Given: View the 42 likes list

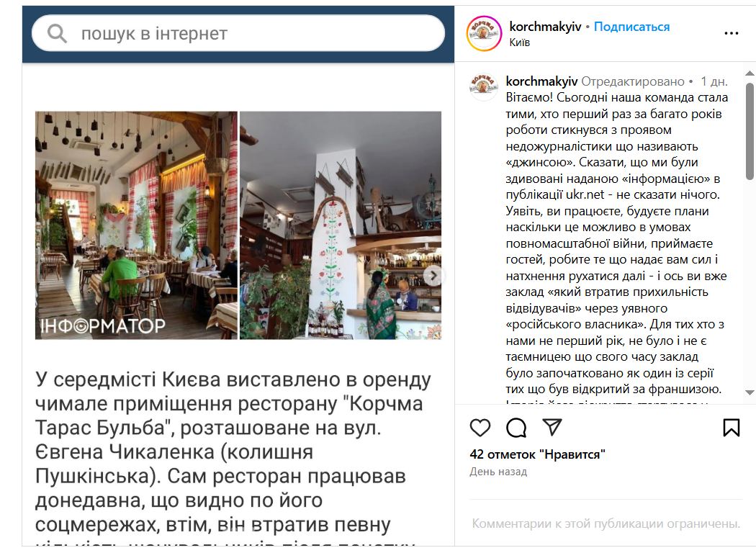Looking at the screenshot, I should point(537,454).
